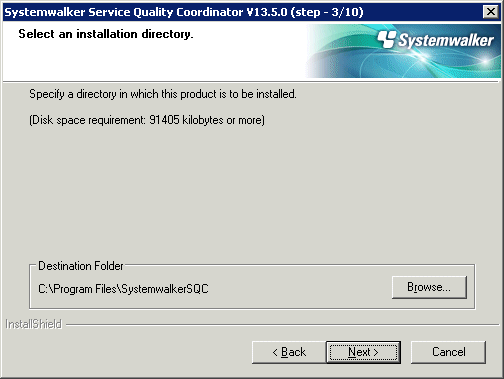
Task: Cancel the installation wizard
Action: pos(448,352)
